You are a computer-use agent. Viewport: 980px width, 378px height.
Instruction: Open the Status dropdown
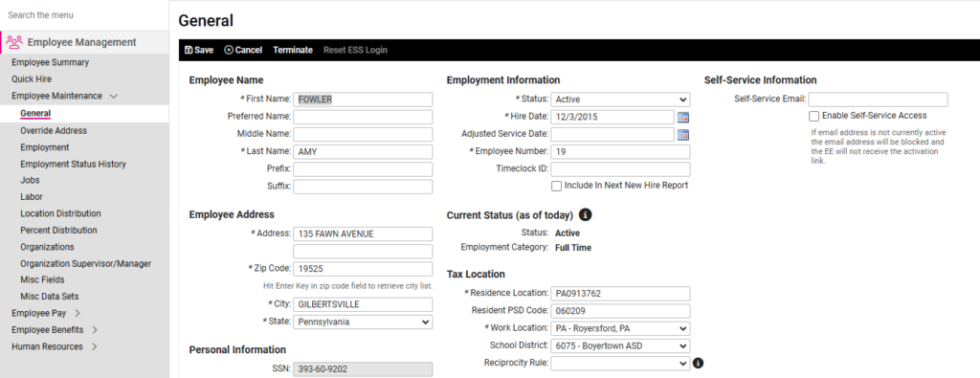click(x=620, y=100)
